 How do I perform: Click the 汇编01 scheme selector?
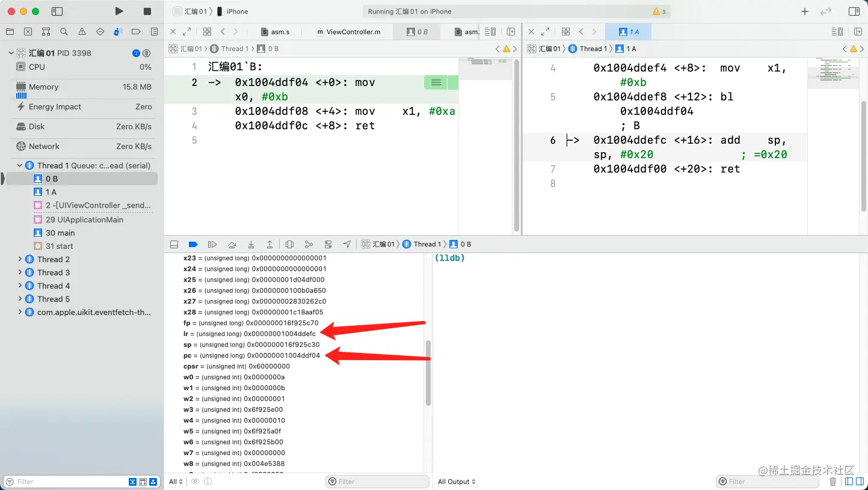pos(189,11)
